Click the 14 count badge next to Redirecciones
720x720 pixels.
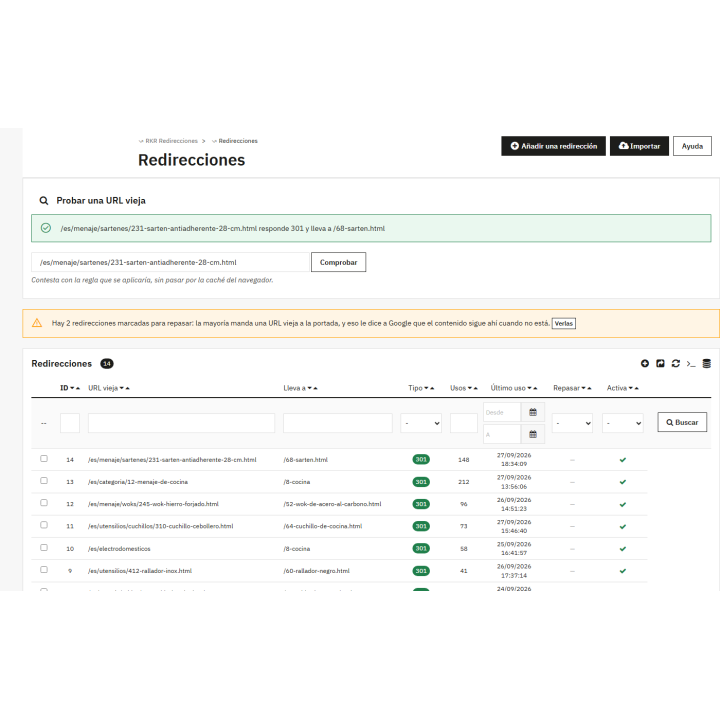pos(107,364)
